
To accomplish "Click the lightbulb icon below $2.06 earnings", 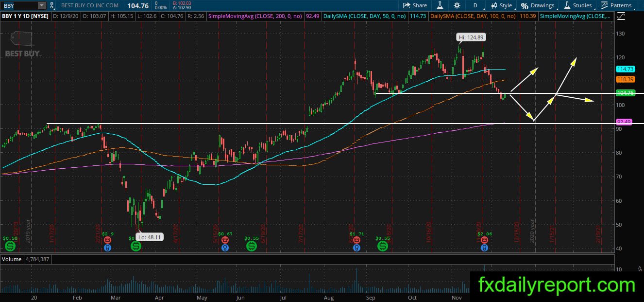I will click(484, 248).
